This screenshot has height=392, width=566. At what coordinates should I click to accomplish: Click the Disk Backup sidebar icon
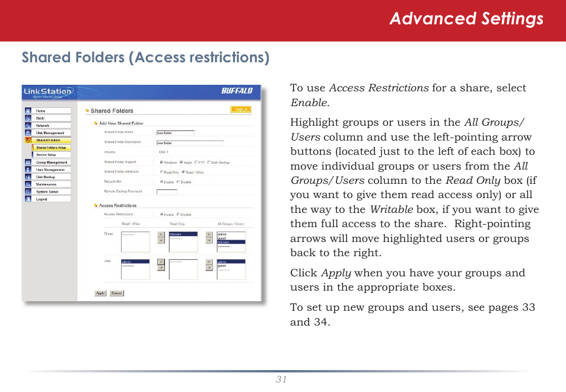tap(28, 177)
